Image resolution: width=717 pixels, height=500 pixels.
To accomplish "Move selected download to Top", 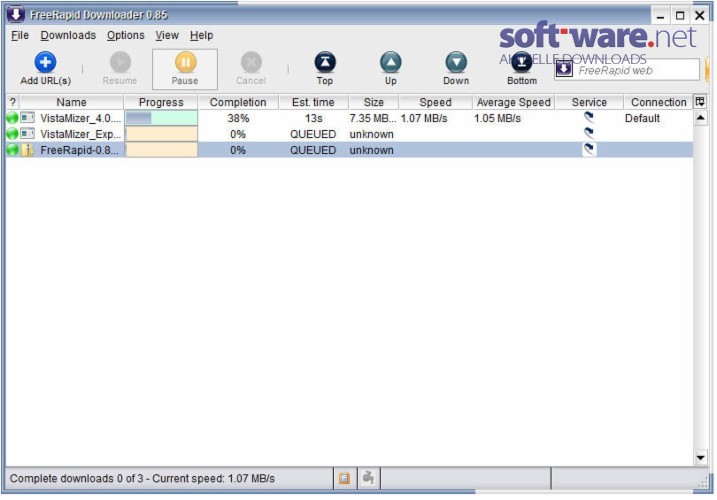I will [x=325, y=69].
